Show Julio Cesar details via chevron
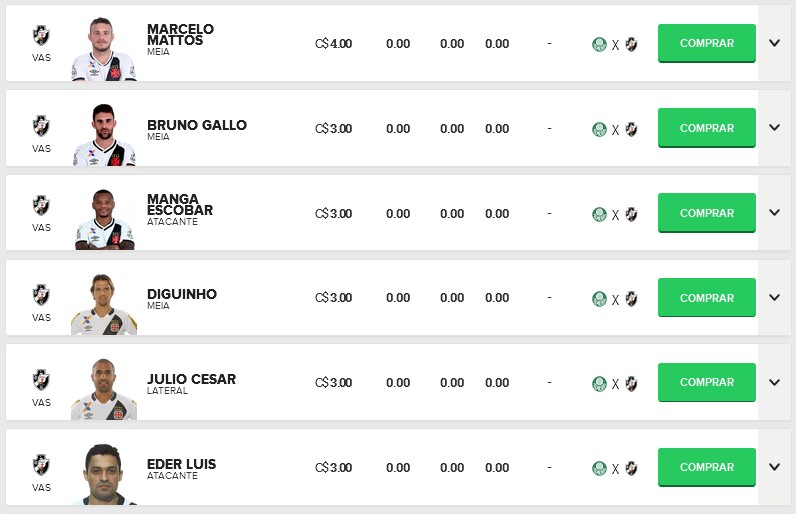The height and width of the screenshot is (514, 796). [x=774, y=383]
